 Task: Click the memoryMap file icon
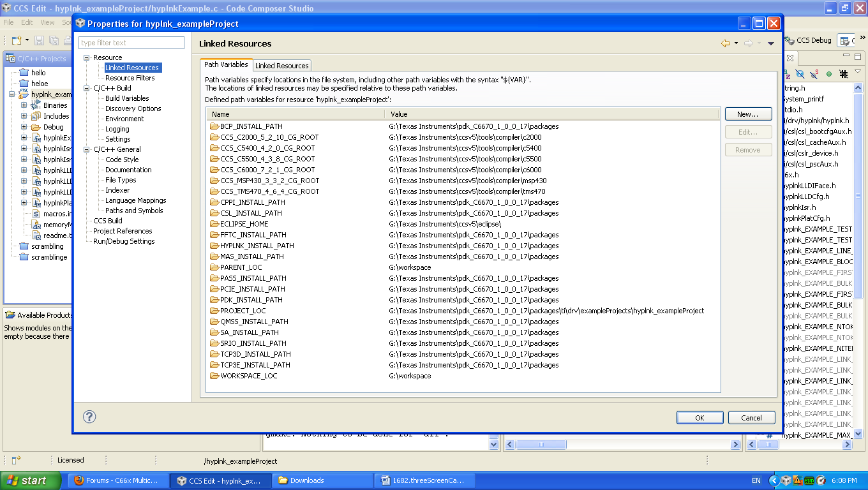pyautogui.click(x=36, y=225)
